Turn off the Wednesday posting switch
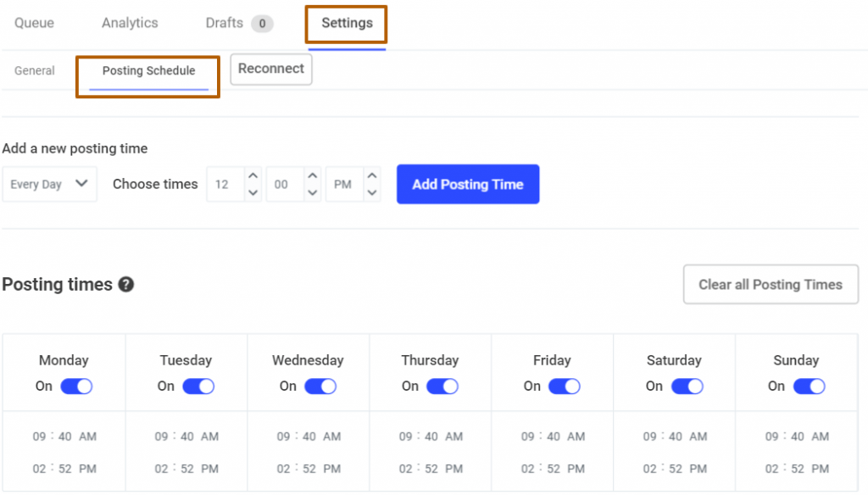Image resolution: width=868 pixels, height=495 pixels. pyautogui.click(x=320, y=386)
